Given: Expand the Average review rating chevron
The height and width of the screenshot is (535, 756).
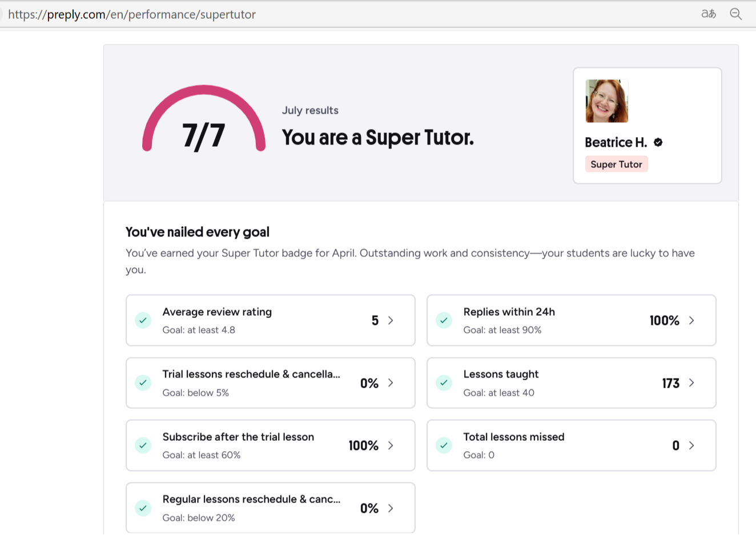Looking at the screenshot, I should click(x=391, y=320).
